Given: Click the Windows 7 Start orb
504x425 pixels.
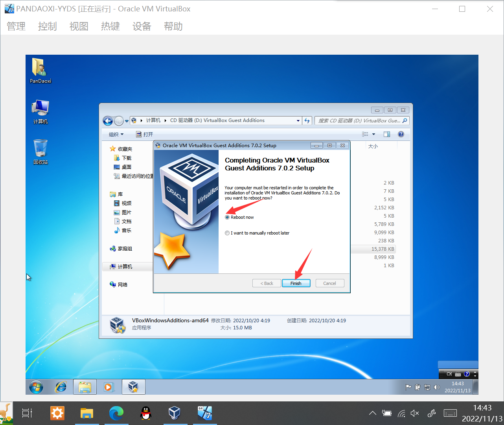Looking at the screenshot, I should click(36, 387).
